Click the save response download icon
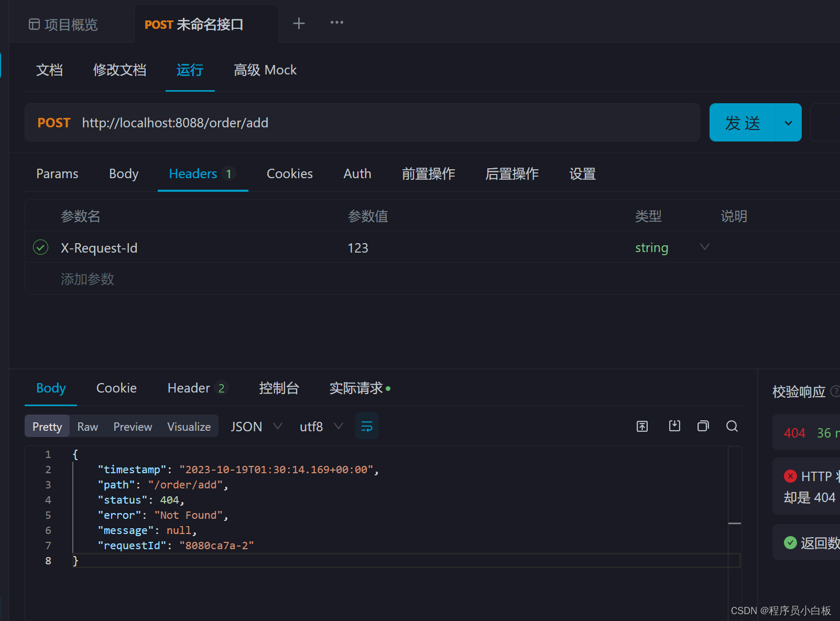This screenshot has width=840, height=621. 674,426
